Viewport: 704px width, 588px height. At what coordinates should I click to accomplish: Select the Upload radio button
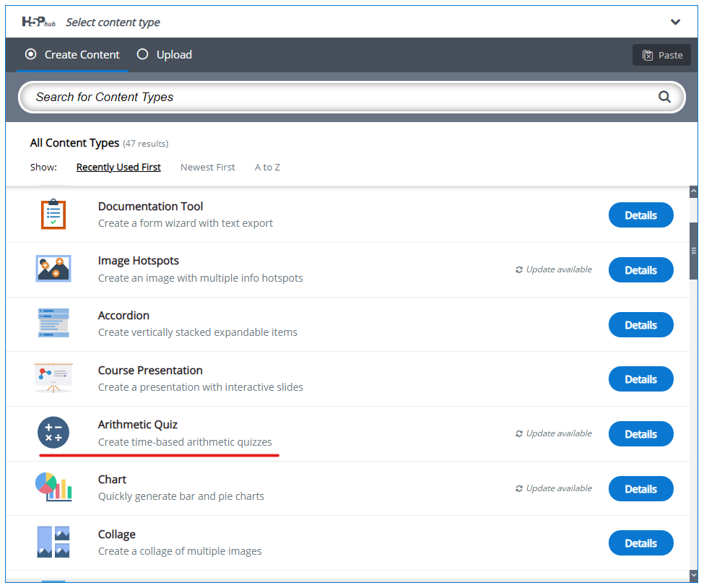142,54
